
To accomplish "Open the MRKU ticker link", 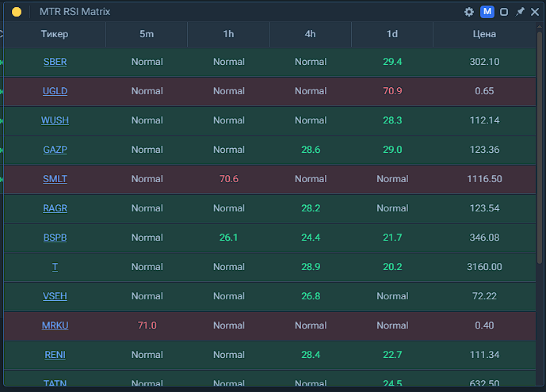I will point(55,325).
